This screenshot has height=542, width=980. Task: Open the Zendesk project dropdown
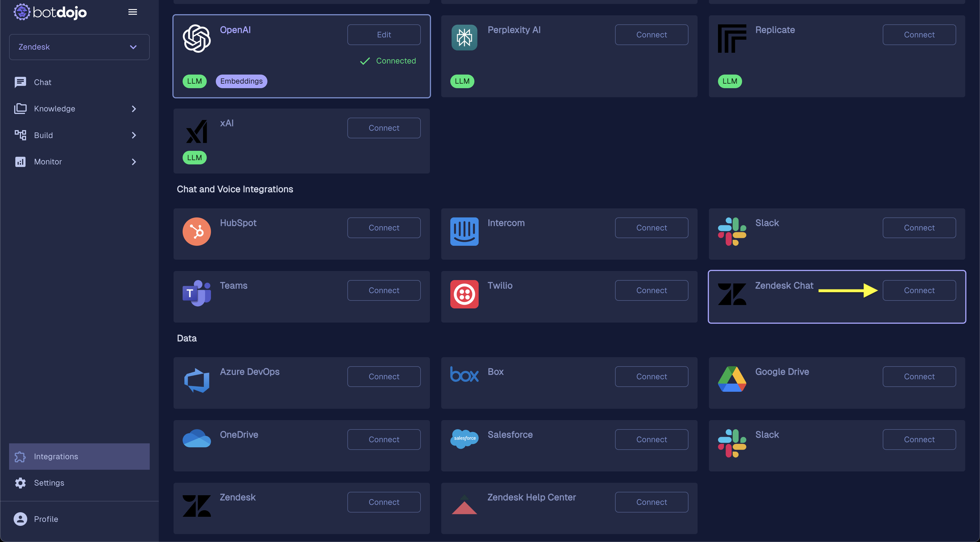tap(79, 47)
